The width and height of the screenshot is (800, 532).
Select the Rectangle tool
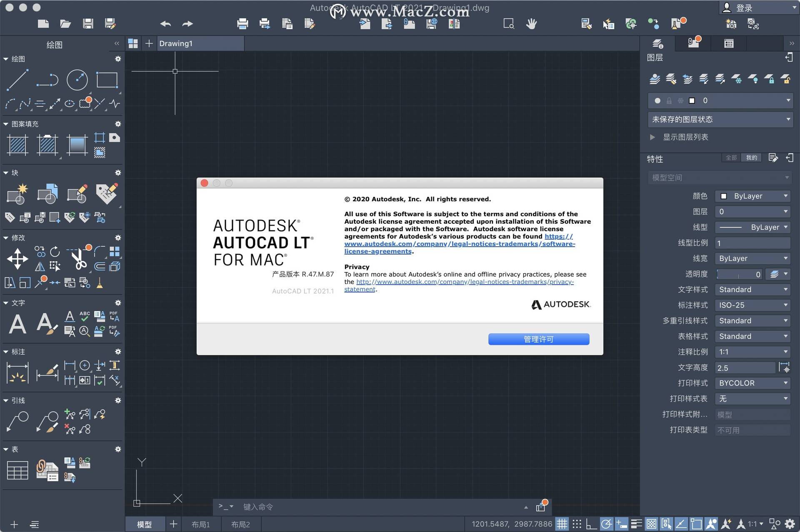click(107, 80)
